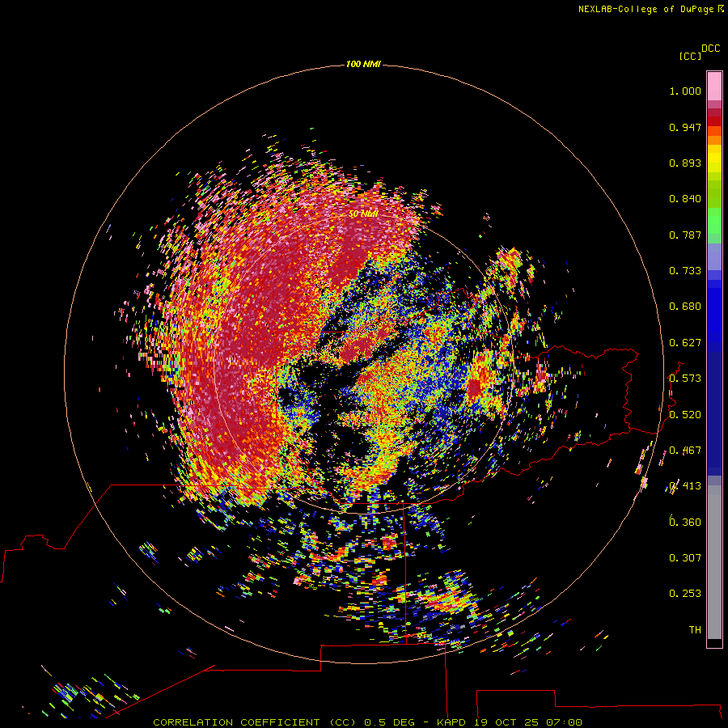Click the 0.413 legend value
This screenshot has height=728, width=728.
tap(685, 486)
